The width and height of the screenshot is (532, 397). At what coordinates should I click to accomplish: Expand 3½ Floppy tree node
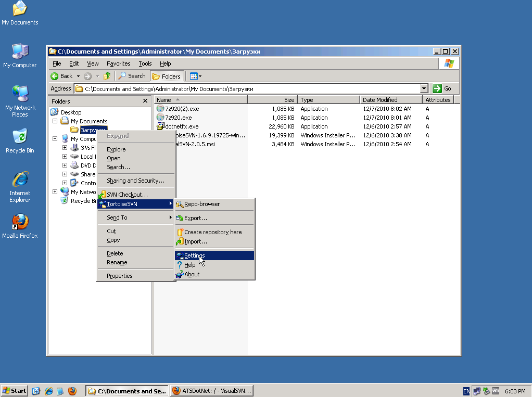pos(65,147)
